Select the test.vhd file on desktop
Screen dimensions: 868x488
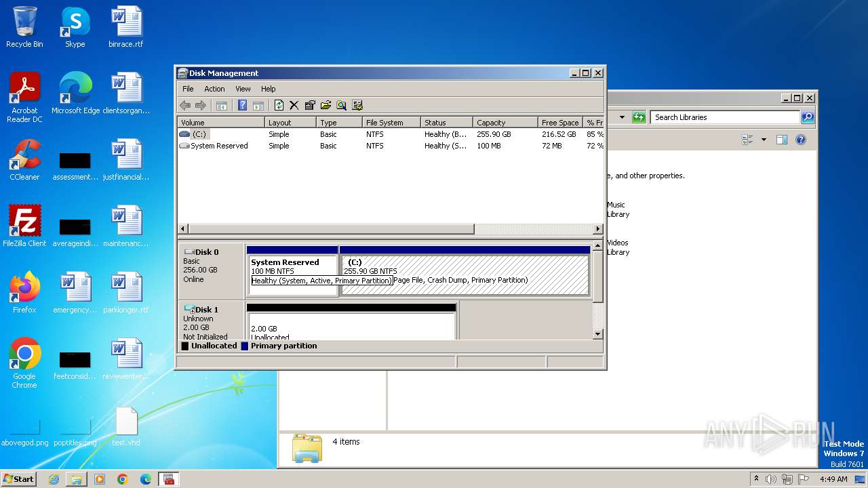tap(126, 426)
